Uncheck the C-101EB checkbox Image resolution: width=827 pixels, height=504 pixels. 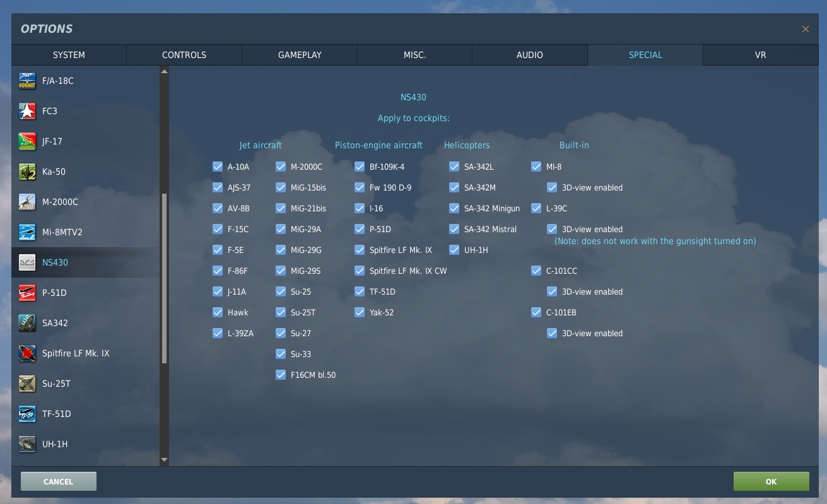tap(536, 312)
